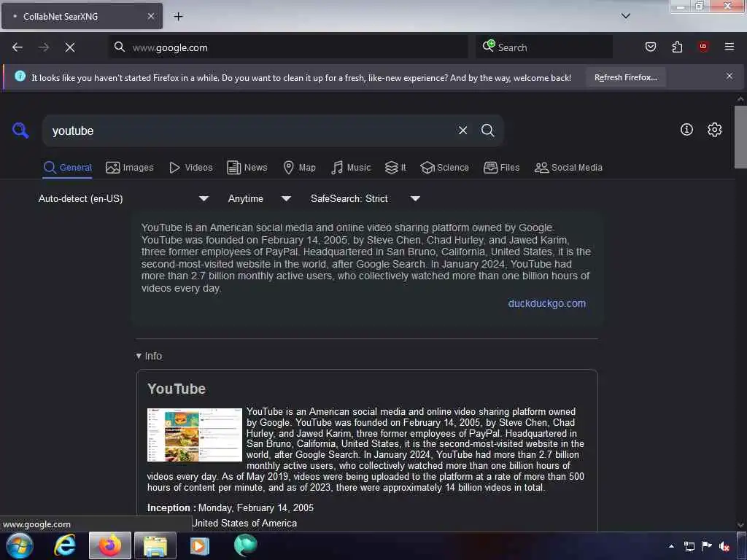The image size is (747, 560).
Task: Select the General search category
Action: click(67, 168)
